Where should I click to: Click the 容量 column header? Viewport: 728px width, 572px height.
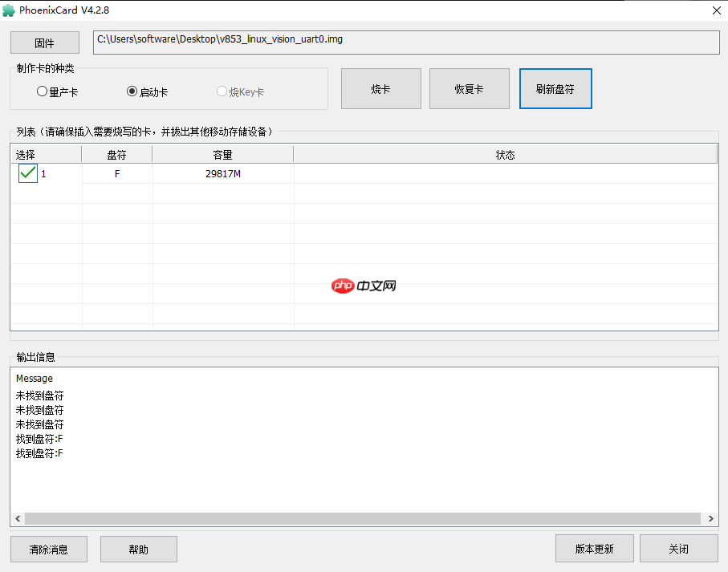coord(222,153)
